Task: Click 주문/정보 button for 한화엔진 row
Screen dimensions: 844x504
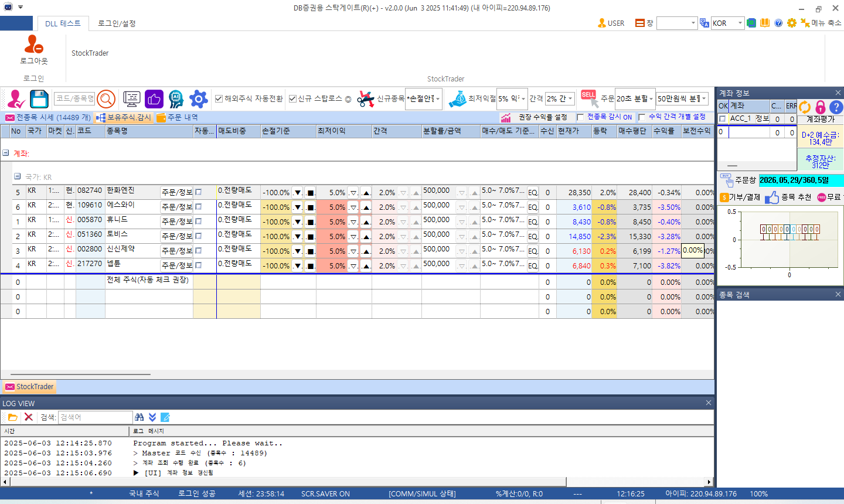Action: click(x=176, y=192)
